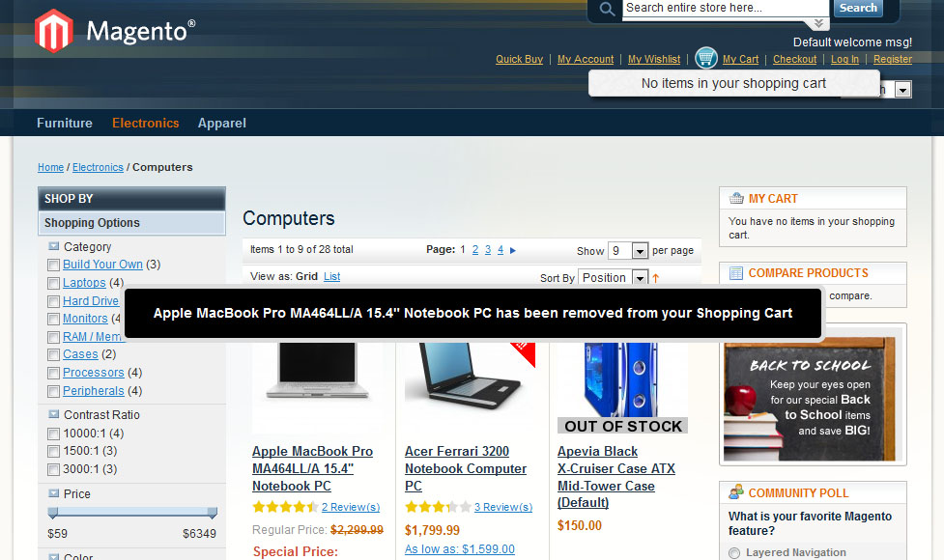Click the price range slider track
This screenshot has width=944, height=560.
click(x=132, y=512)
